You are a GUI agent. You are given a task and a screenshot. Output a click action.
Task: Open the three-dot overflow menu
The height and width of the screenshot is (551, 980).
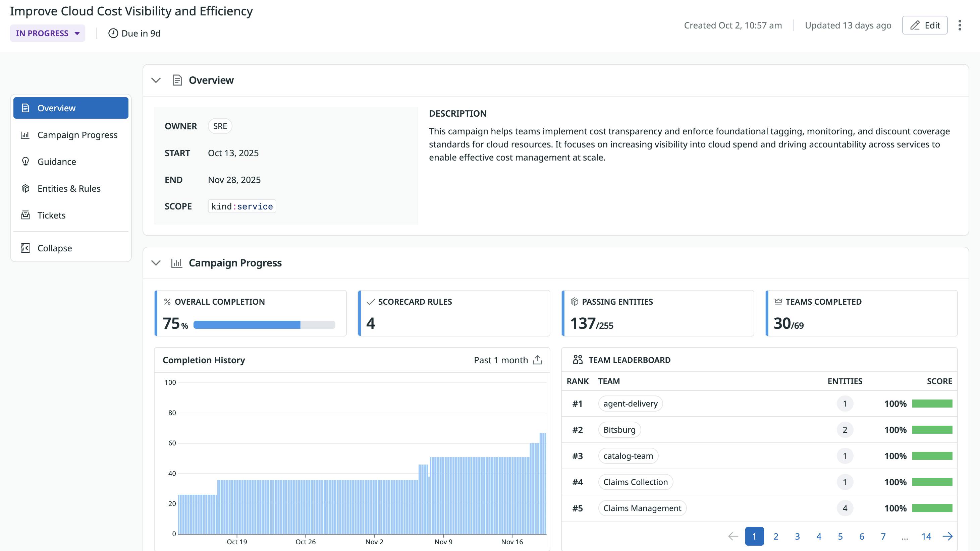click(x=960, y=25)
